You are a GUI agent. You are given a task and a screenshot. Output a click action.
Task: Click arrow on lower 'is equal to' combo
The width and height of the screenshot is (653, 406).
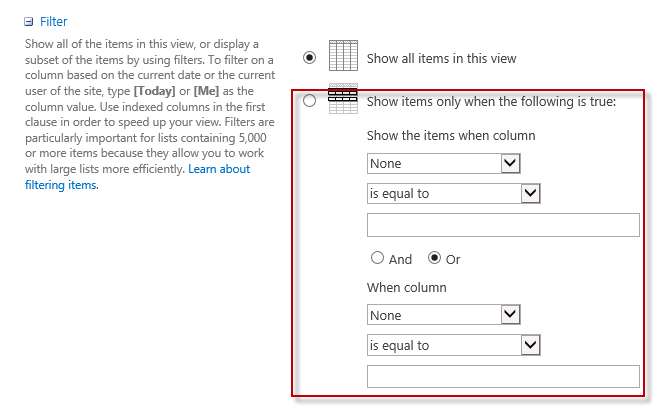pos(531,345)
